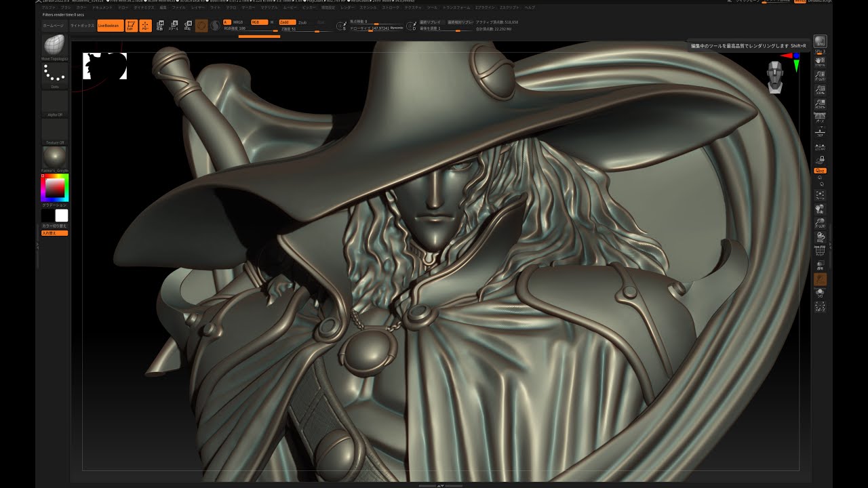The image size is (868, 488).
Task: Toggle the XYZ rotation mode button
Action: pos(820,171)
